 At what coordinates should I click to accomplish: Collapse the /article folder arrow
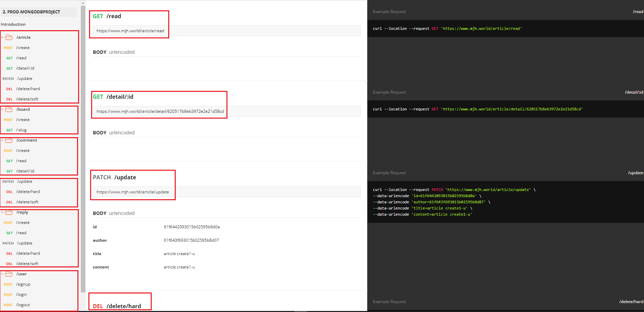(x=2, y=38)
